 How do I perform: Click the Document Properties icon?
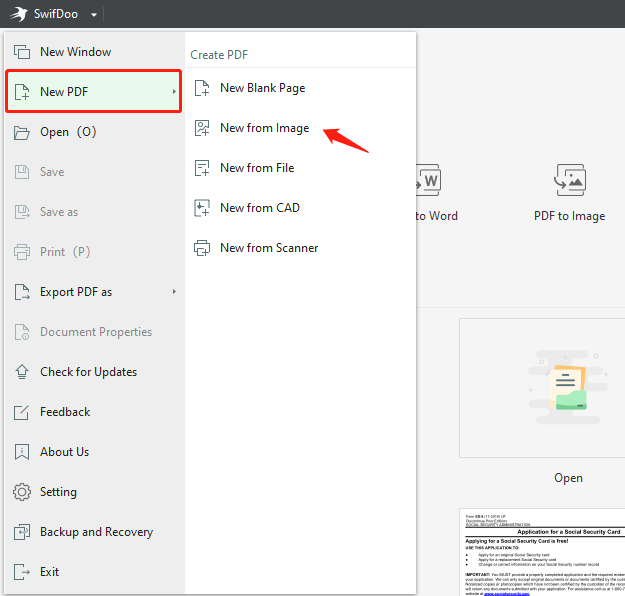[x=22, y=332]
